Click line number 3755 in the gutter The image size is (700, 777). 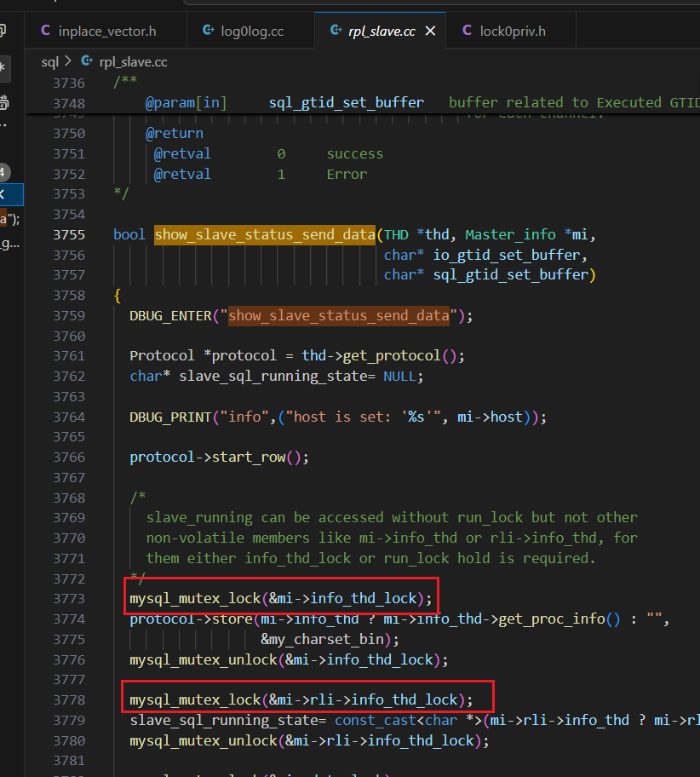point(69,235)
